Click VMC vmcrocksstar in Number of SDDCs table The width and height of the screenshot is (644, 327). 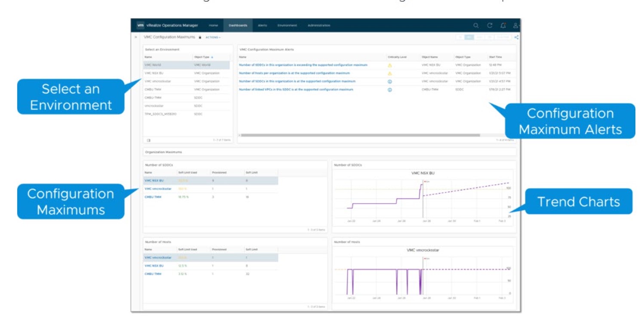tap(158, 189)
